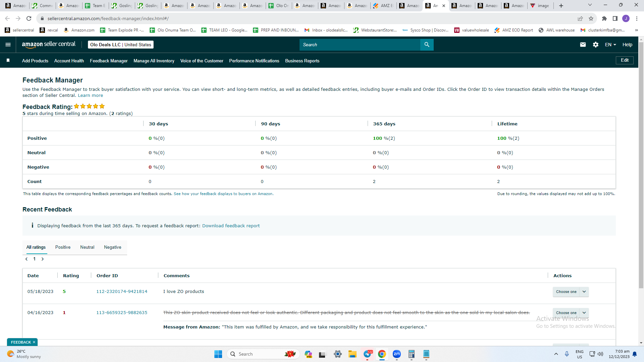Reload the page with the refresh icon
The width and height of the screenshot is (644, 362).
[29, 18]
